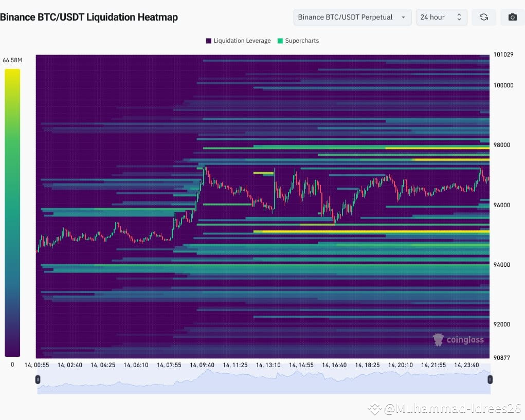Click the chevron on the symbol dropdown
The height and width of the screenshot is (420, 525).
pos(404,17)
